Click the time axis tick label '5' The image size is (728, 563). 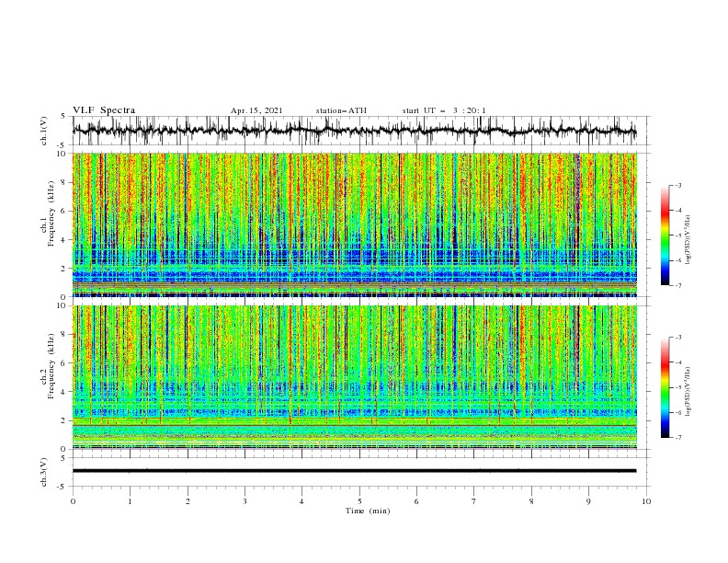coord(359,501)
